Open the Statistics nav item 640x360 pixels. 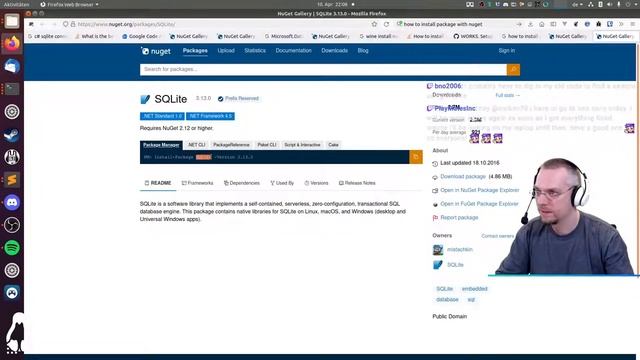pos(255,51)
